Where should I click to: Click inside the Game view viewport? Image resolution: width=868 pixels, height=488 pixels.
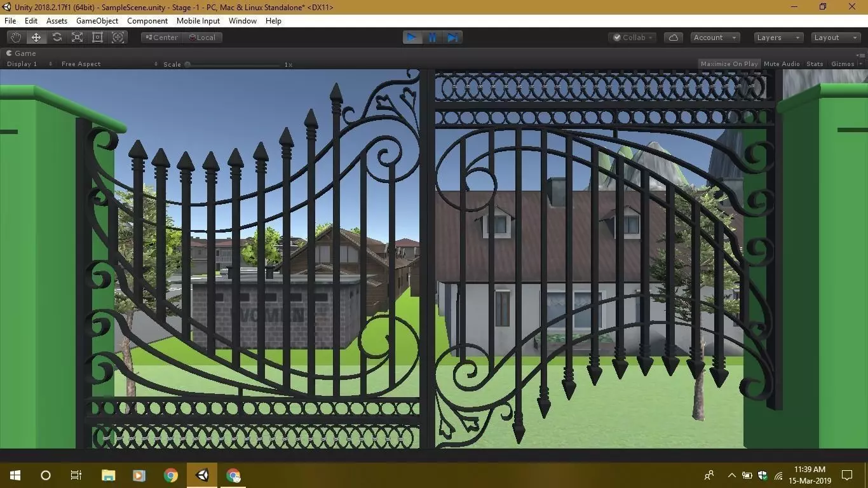(x=434, y=259)
